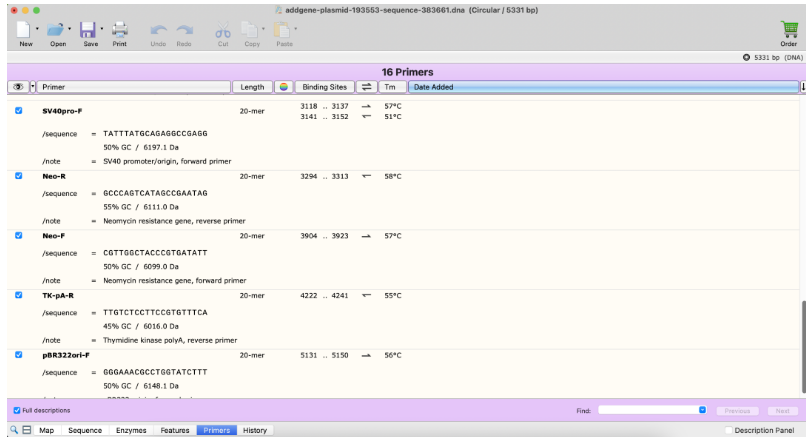Viewport: 810px width, 441px height.
Task: Toggle the Full descriptions checkbox
Action: 17,410
